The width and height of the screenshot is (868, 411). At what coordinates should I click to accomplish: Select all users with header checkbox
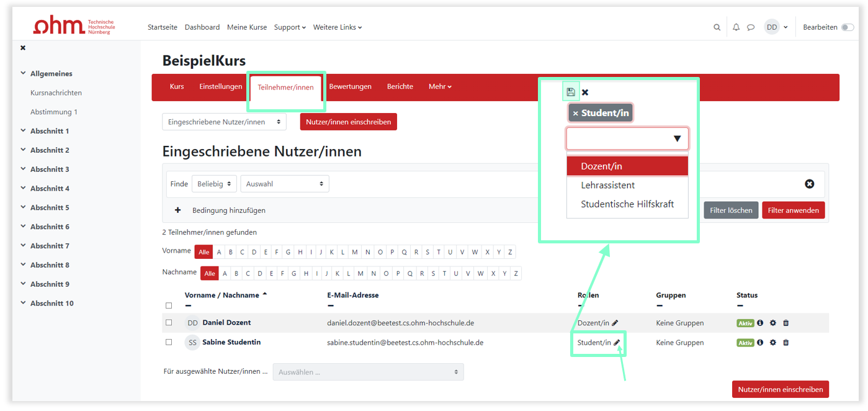pyautogui.click(x=169, y=305)
